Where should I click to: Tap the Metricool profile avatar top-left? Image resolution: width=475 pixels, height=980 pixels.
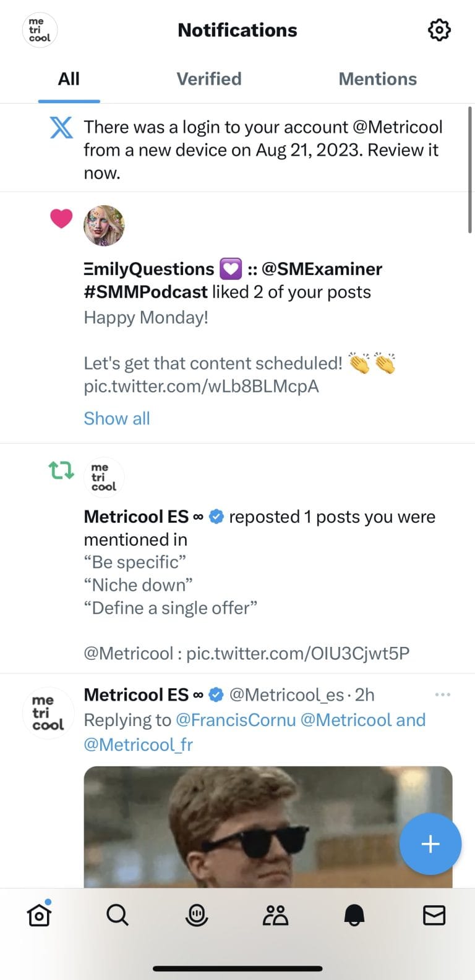click(40, 30)
